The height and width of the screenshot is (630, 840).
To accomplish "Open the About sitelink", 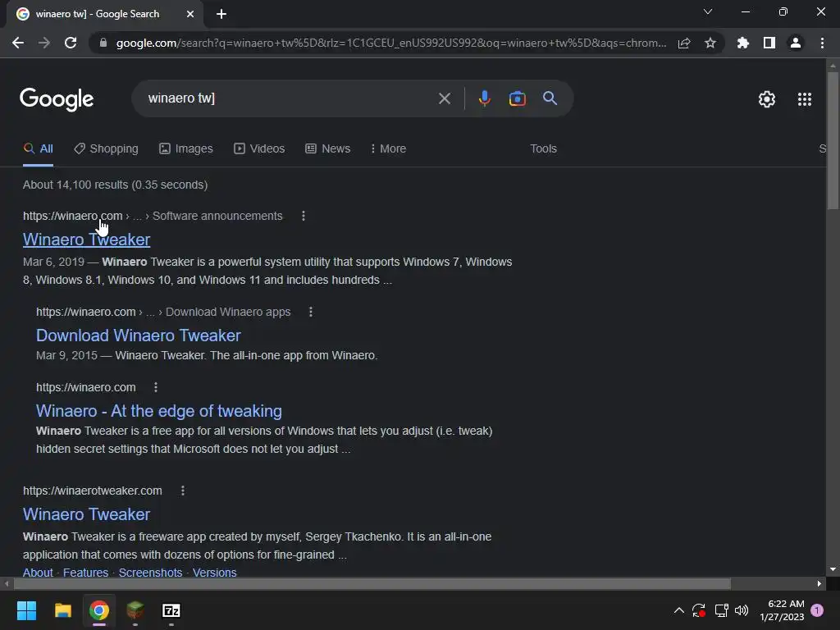I will (x=38, y=572).
